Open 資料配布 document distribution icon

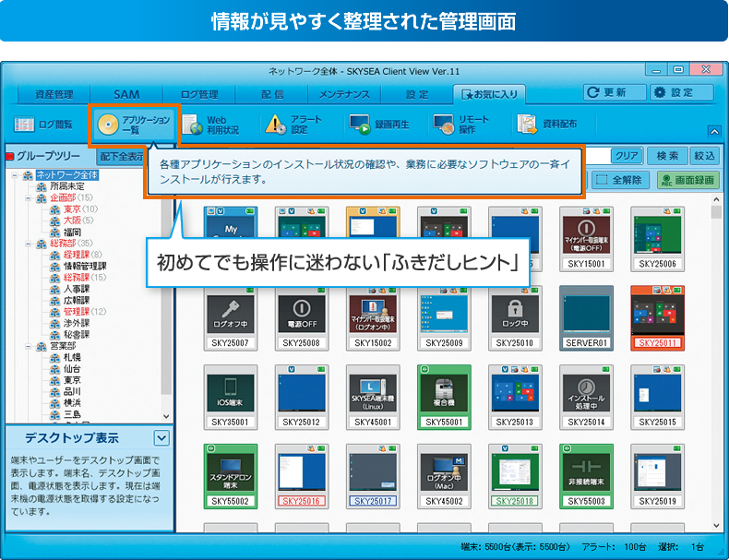[x=547, y=125]
